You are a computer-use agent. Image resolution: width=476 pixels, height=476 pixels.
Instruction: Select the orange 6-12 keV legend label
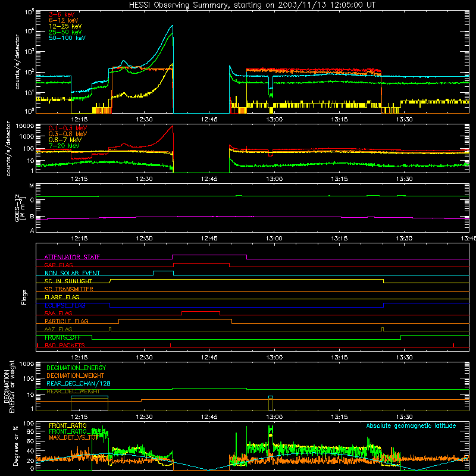pos(64,20)
